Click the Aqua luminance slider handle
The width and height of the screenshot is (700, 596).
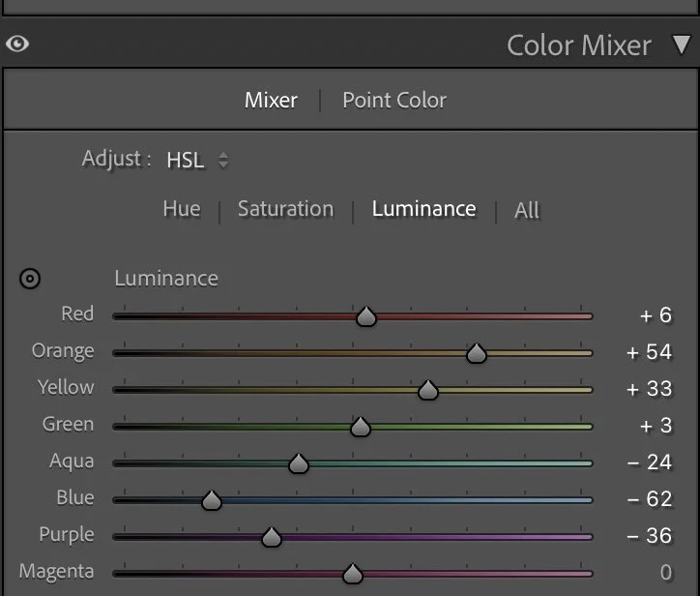(298, 463)
